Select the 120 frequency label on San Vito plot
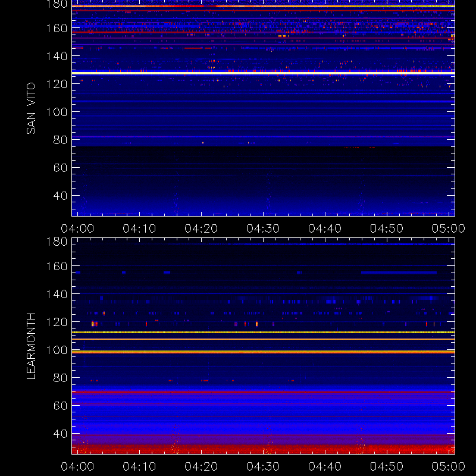 [57, 84]
